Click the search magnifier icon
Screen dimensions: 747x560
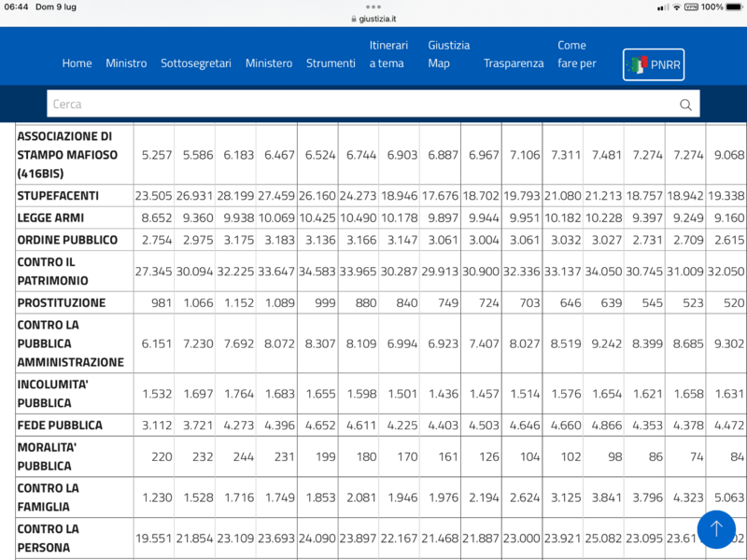pos(685,105)
